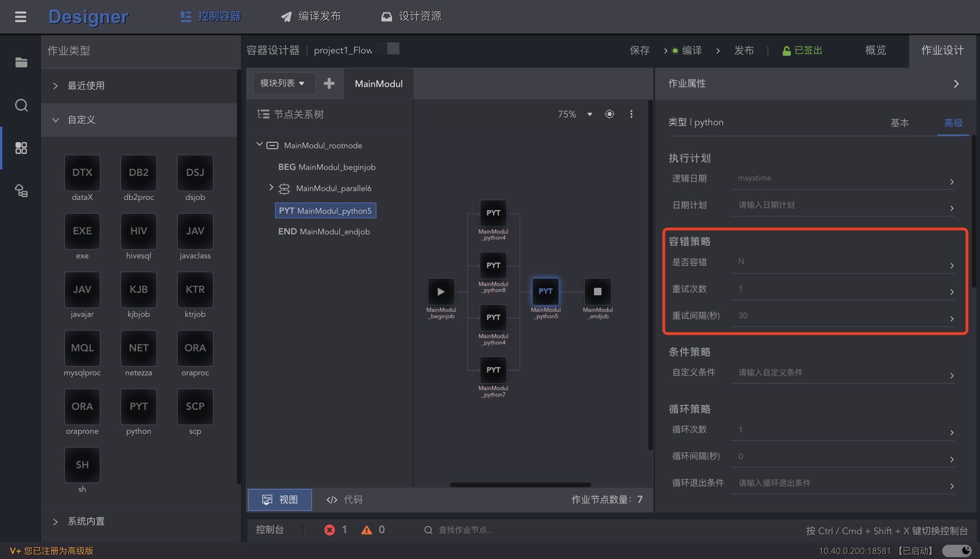
Task: Click the 查找作业节点 search input field
Action: [x=466, y=530]
